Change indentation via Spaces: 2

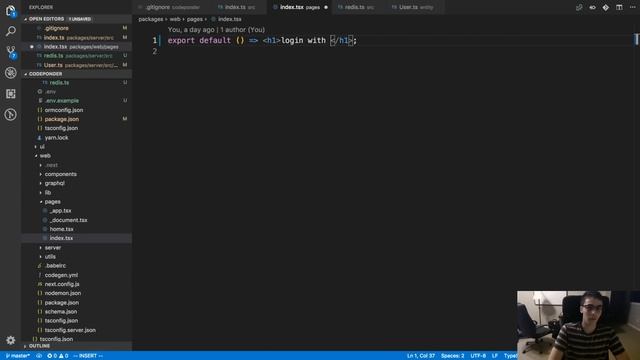point(452,356)
